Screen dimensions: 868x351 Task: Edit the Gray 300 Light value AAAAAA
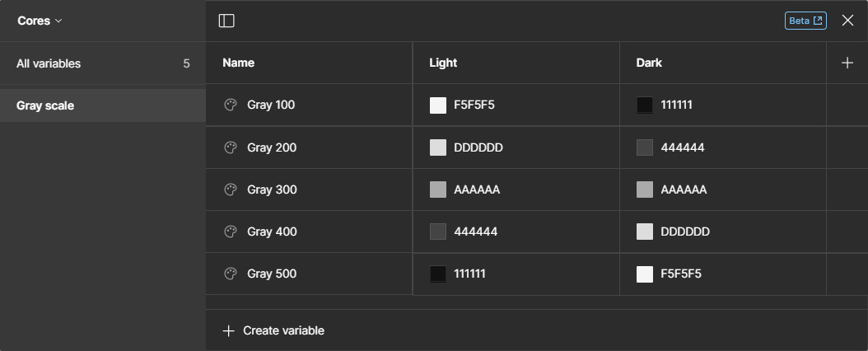(x=477, y=190)
